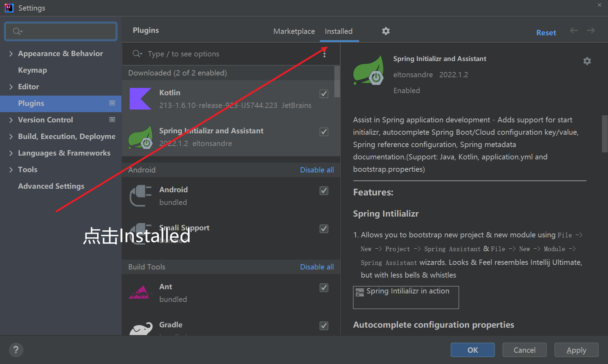Screen dimensions: 608x364
Task: Click the eltonsandre vendor name in details
Action: pyautogui.click(x=413, y=75)
